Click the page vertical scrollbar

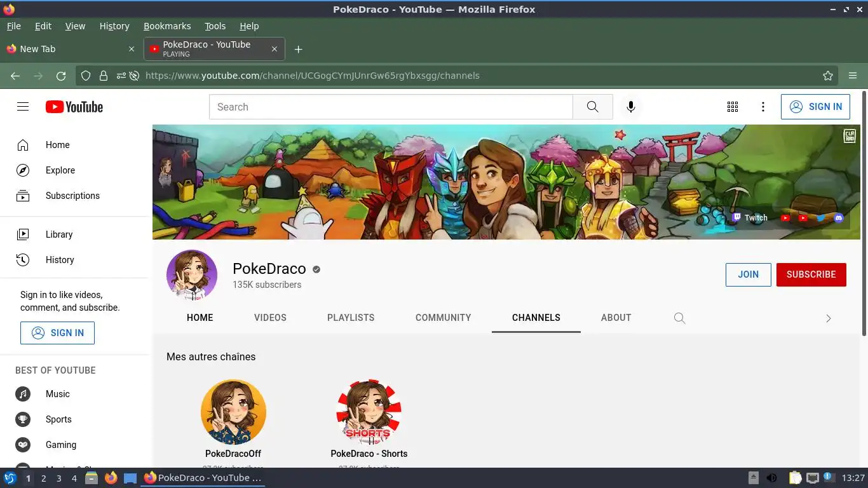[x=864, y=213]
